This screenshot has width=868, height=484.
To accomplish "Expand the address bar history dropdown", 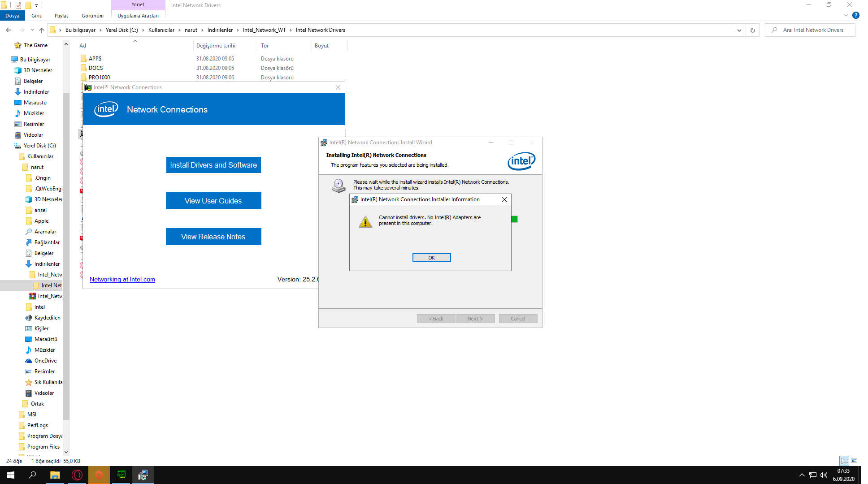I will click(x=739, y=30).
